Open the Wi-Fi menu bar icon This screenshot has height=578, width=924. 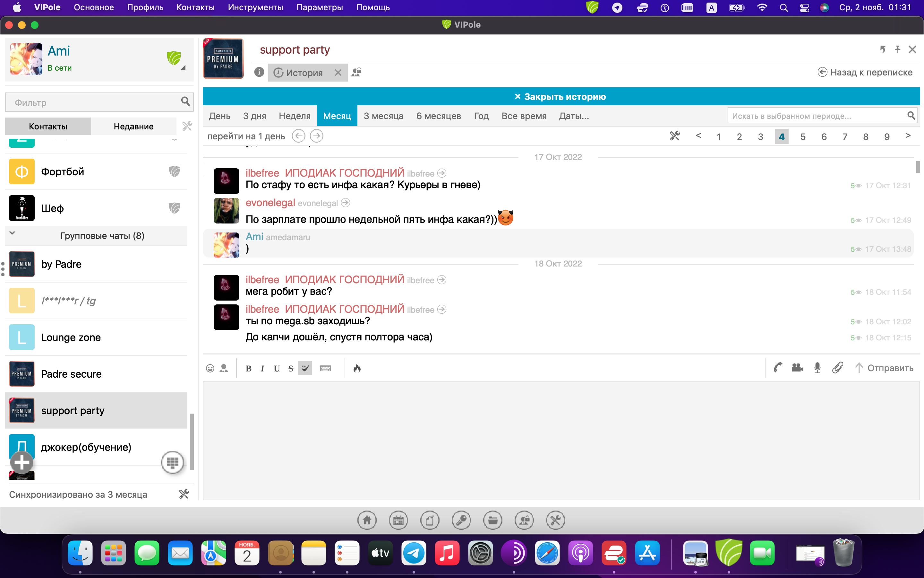click(x=762, y=8)
